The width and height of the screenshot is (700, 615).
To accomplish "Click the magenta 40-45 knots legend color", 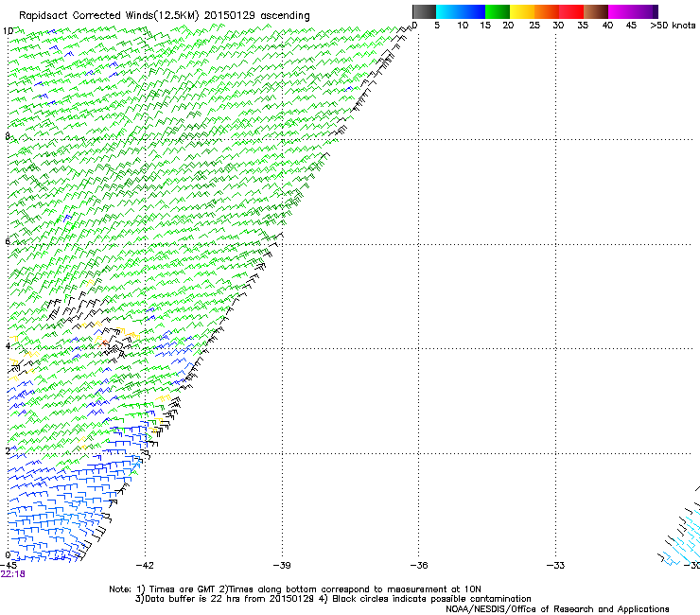I will pyautogui.click(x=621, y=11).
